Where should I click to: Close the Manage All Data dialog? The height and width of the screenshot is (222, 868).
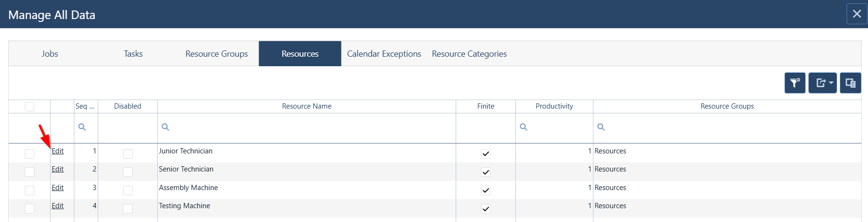(x=857, y=14)
